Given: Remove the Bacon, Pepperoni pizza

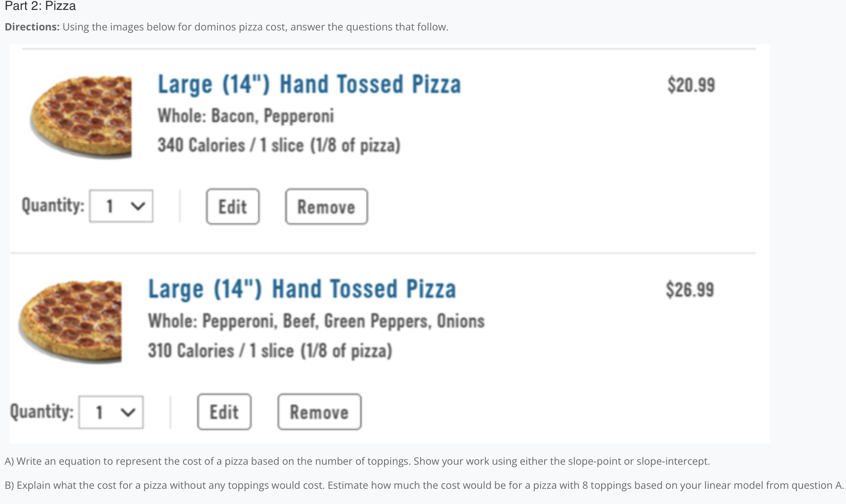Looking at the screenshot, I should (x=326, y=207).
